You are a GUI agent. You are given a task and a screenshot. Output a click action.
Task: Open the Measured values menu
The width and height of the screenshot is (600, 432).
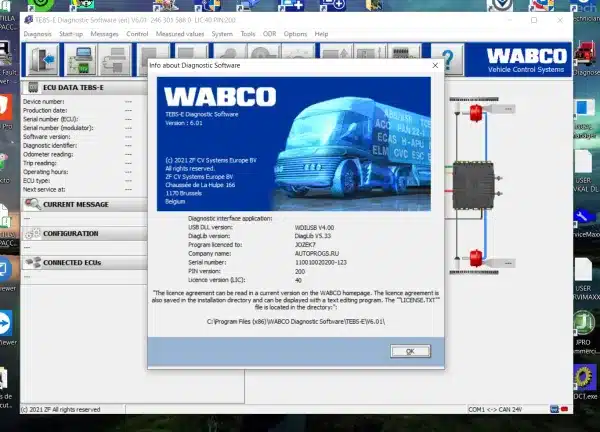pyautogui.click(x=181, y=33)
